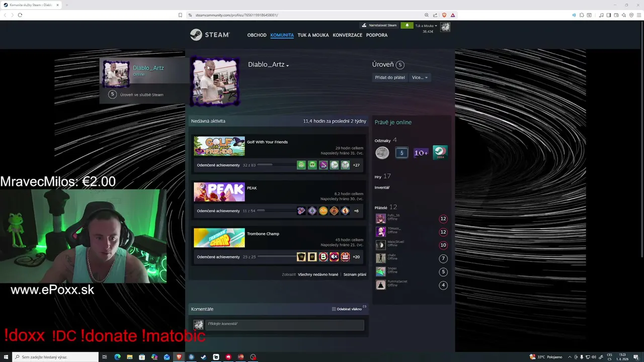Screen dimensions: 644x362
Task: Open friend chabr profile
Action: click(391, 255)
